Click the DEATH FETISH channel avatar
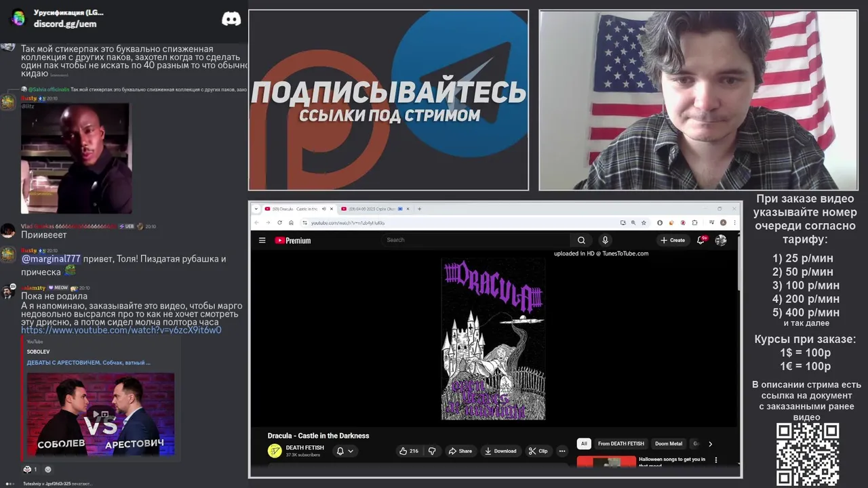Screen dimensions: 868x488 (x=275, y=451)
